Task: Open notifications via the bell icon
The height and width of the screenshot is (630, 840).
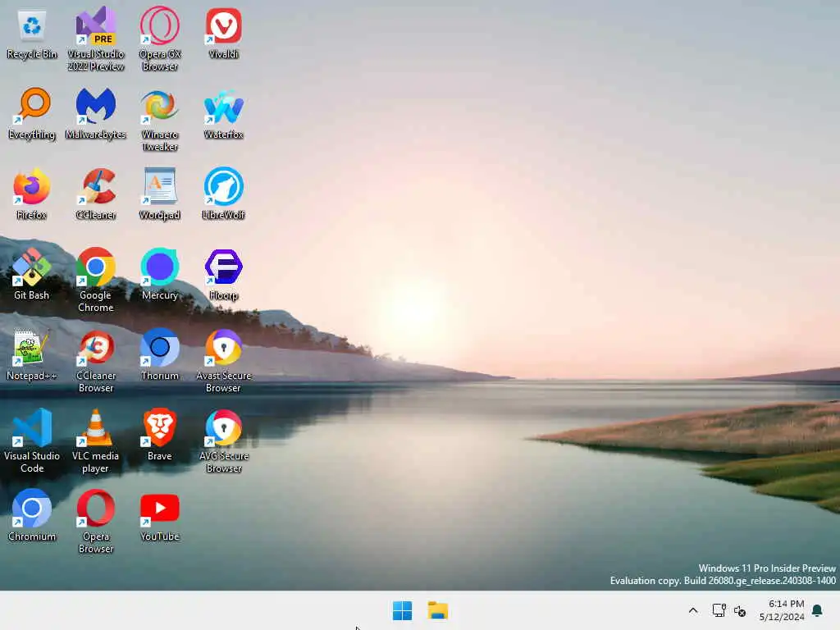Action: click(x=818, y=610)
